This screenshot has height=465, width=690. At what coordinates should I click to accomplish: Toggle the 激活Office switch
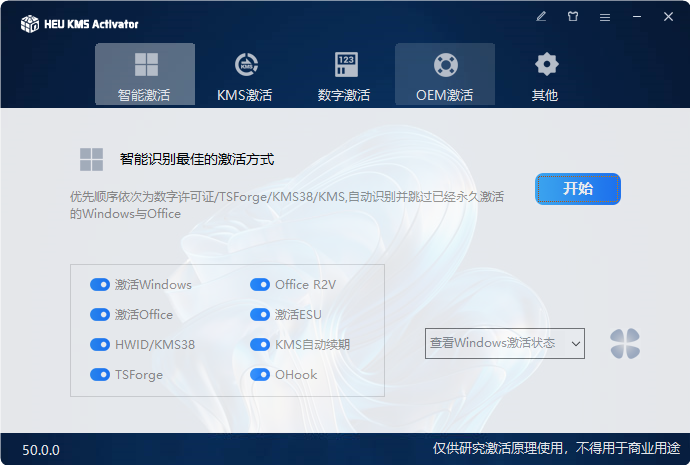(100, 315)
